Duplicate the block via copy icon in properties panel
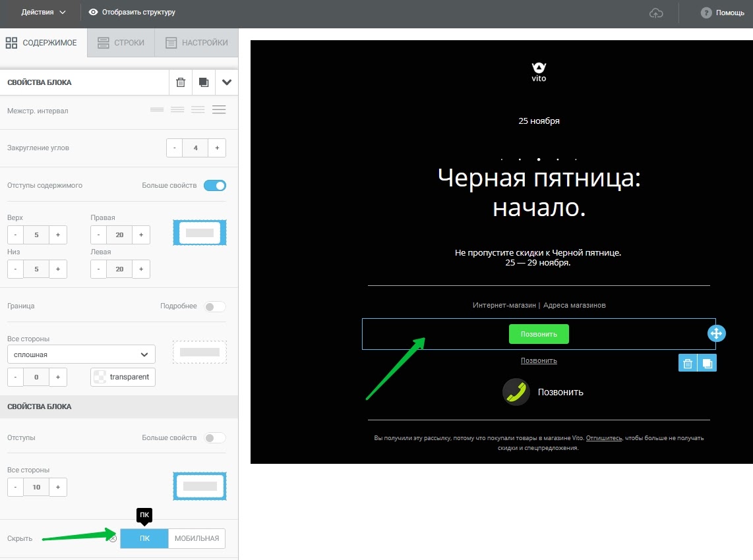753x560 pixels. (203, 82)
